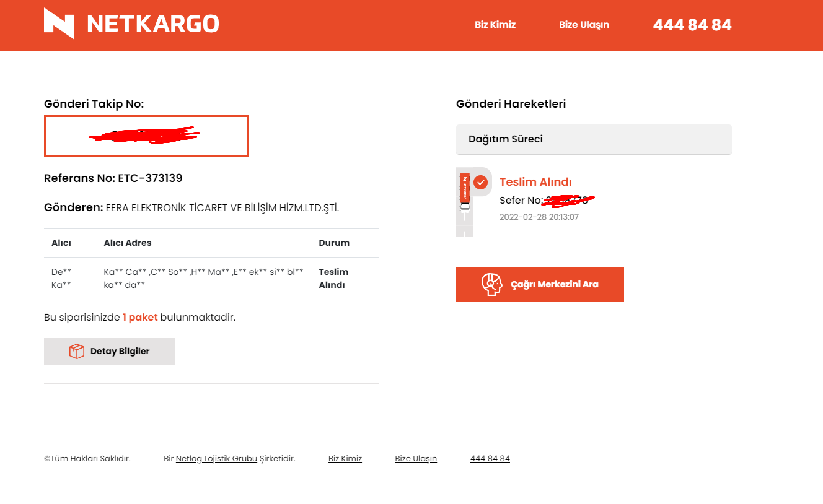Click the masked recipient name De** Ka**
This screenshot has width=823, height=504.
coord(61,279)
